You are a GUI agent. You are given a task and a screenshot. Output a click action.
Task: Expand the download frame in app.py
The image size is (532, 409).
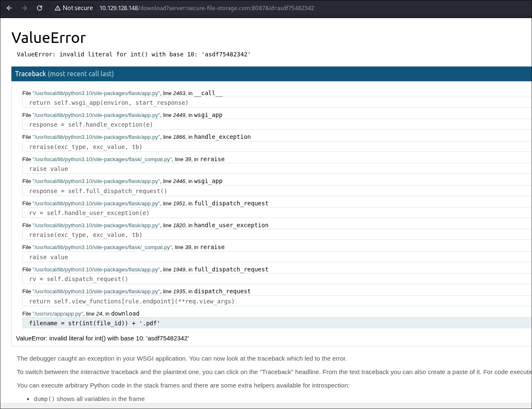pos(125,313)
